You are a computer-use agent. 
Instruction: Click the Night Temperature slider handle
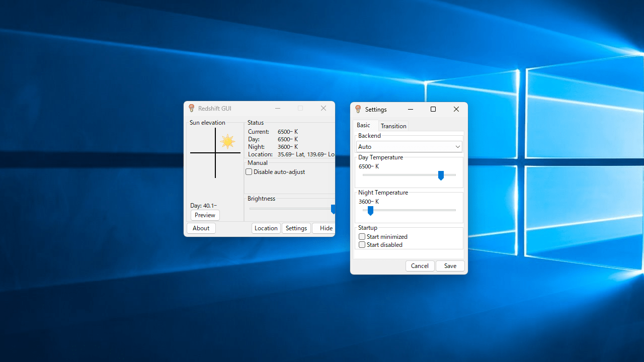point(370,210)
